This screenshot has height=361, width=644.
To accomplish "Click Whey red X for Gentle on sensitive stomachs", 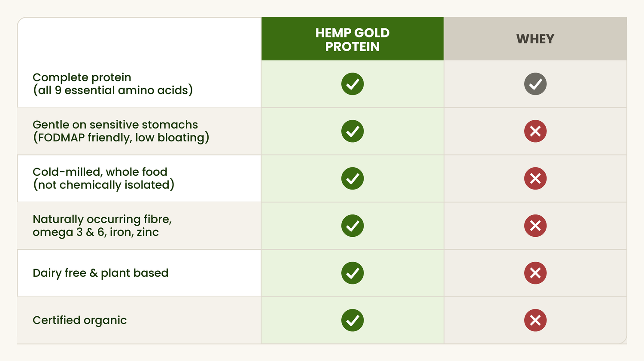I will pos(535,131).
